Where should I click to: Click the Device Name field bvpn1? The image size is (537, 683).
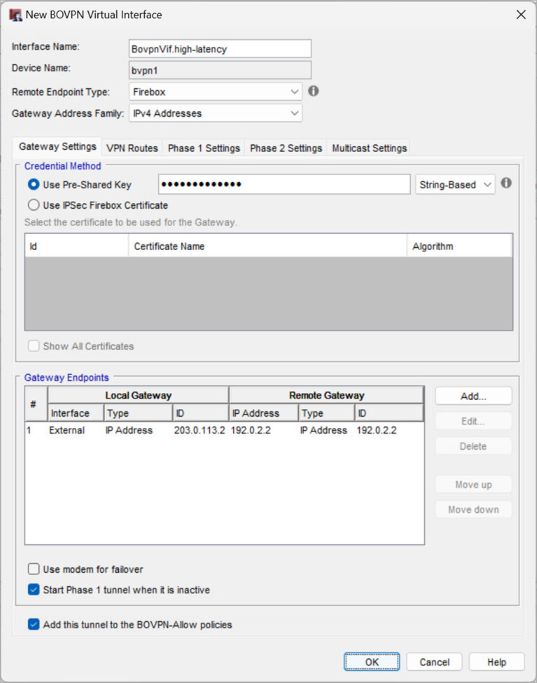(x=220, y=70)
